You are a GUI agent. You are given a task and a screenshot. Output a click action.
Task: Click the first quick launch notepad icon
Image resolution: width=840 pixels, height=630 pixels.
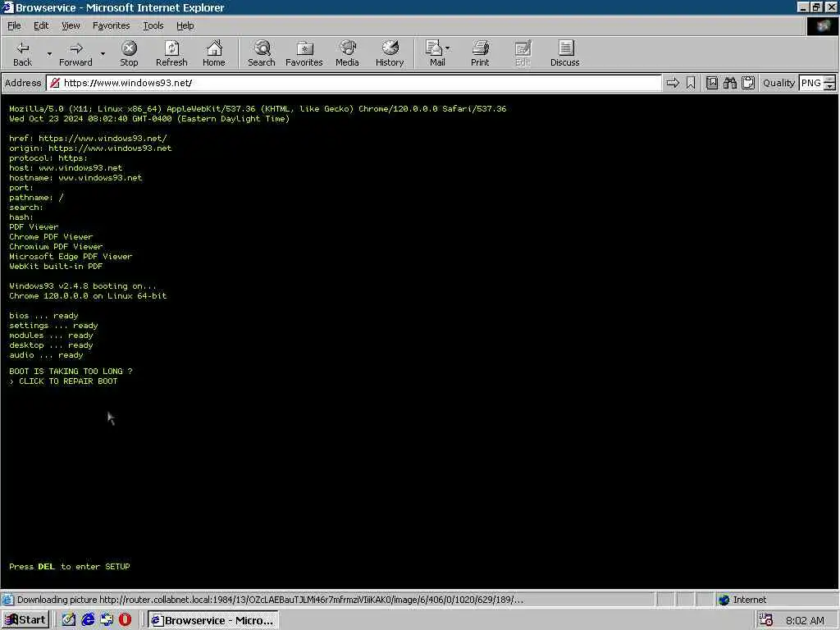(69, 620)
